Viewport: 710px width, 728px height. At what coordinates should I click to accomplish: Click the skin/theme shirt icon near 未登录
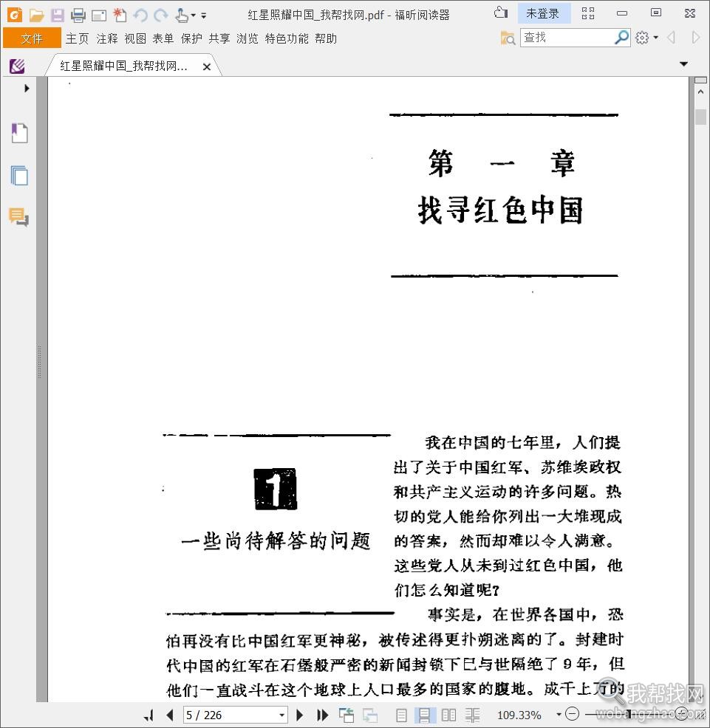500,13
